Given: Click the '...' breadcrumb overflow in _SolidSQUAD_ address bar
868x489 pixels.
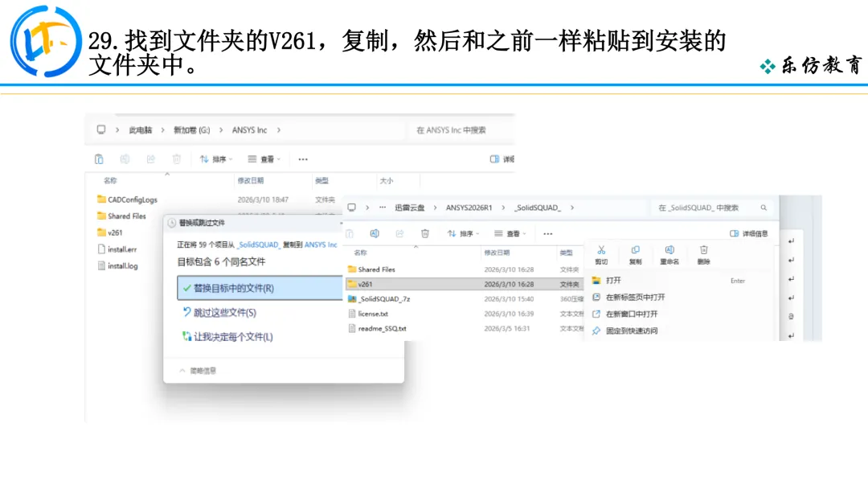Looking at the screenshot, I should click(x=383, y=208).
